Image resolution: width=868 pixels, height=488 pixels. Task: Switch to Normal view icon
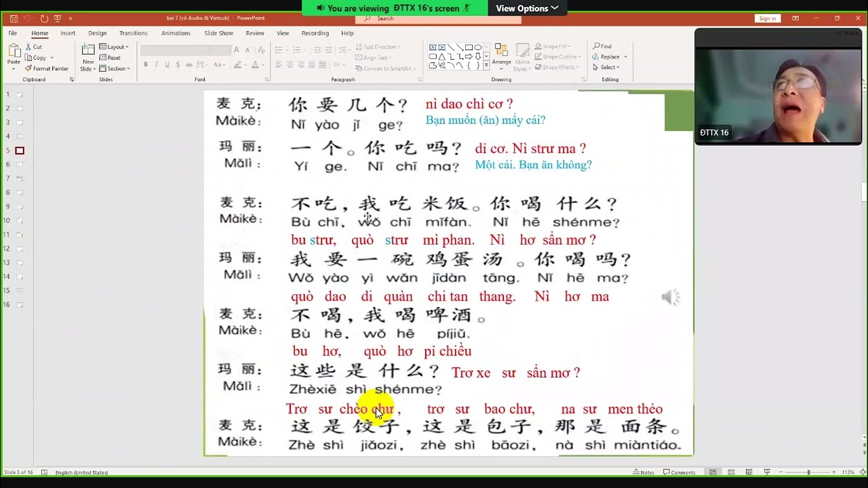click(x=713, y=472)
